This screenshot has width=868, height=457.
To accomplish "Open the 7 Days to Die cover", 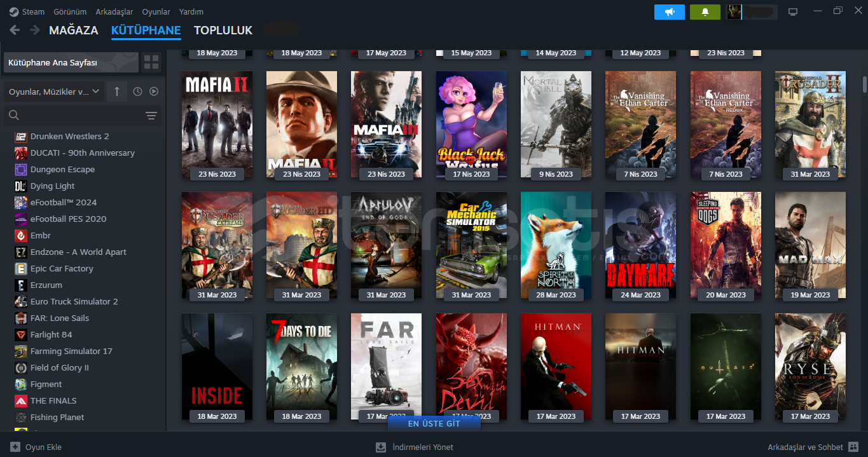I will [x=301, y=367].
